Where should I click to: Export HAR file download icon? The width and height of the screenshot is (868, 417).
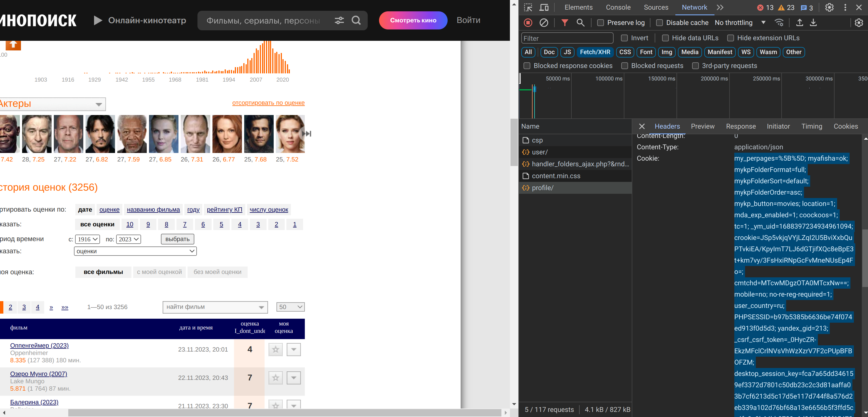[813, 23]
